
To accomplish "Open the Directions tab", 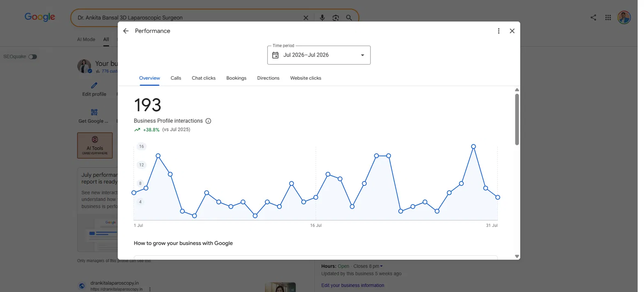I will tap(268, 78).
